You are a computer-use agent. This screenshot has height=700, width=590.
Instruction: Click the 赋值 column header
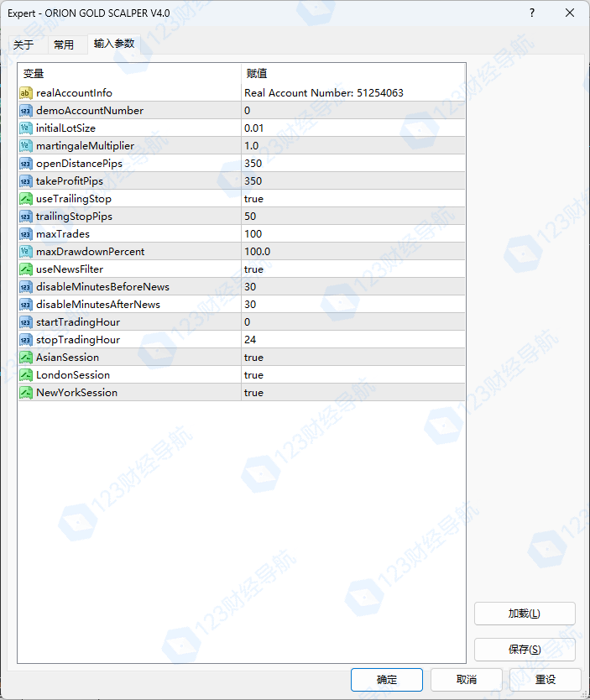click(353, 74)
